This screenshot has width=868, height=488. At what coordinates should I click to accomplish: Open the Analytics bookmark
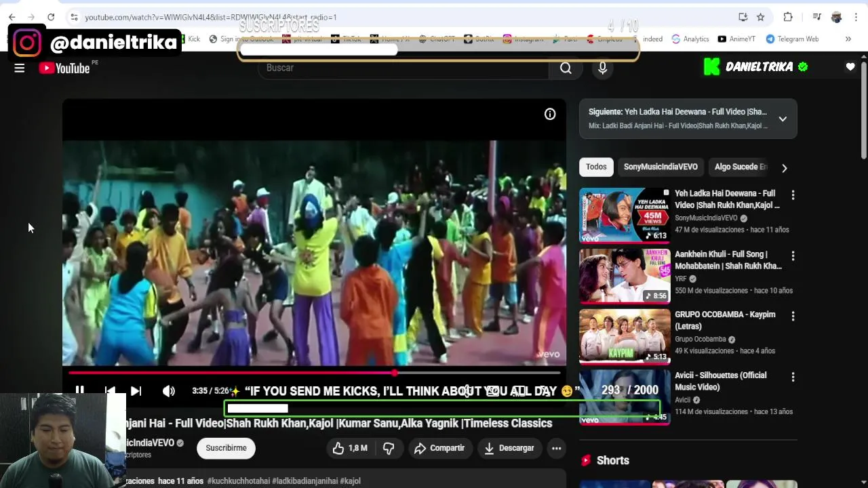(690, 39)
